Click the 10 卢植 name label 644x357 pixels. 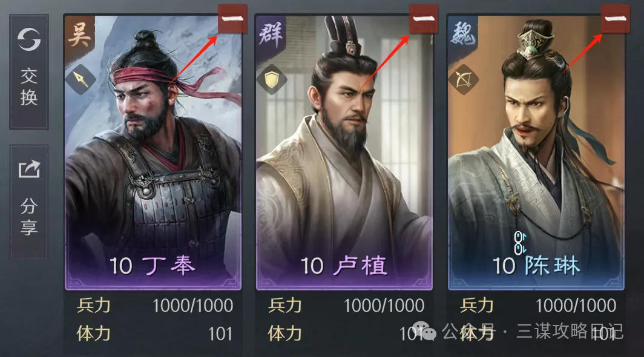[x=344, y=266]
